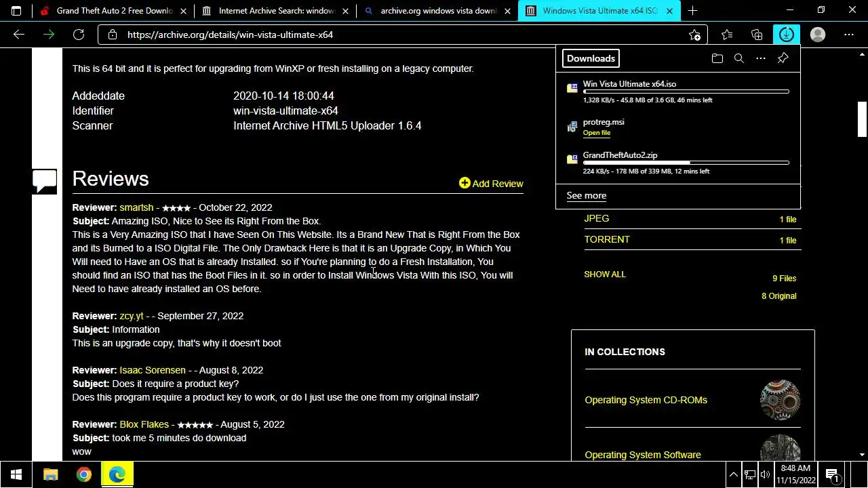The width and height of the screenshot is (868, 488).
Task: Search the downloads list
Action: point(739,58)
